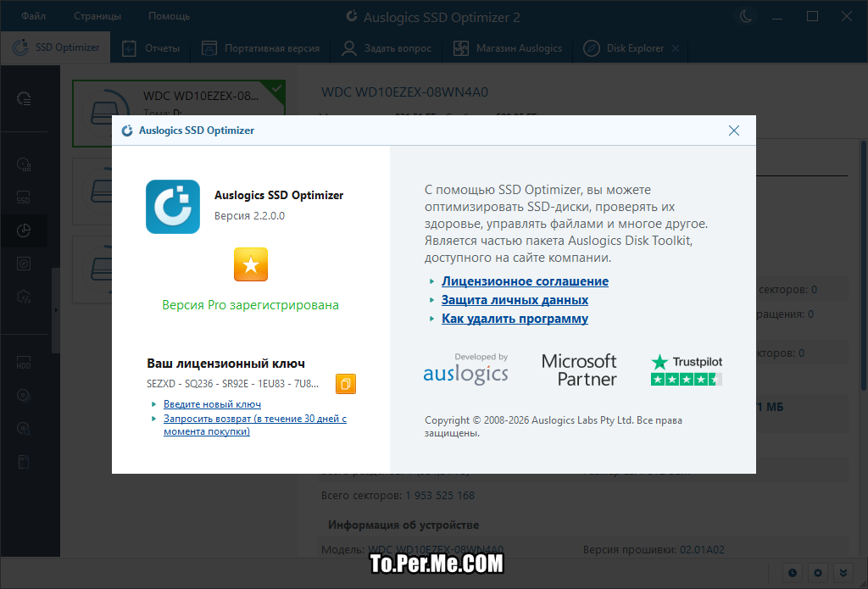Click the Информация об устройстве heading
This screenshot has width=868, height=589.
(403, 525)
